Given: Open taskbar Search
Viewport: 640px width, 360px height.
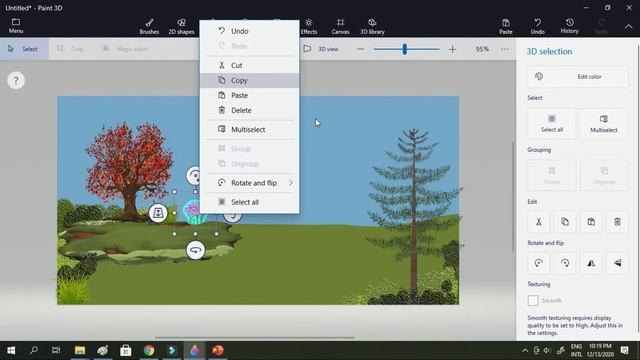Looking at the screenshot, I should point(34,350).
